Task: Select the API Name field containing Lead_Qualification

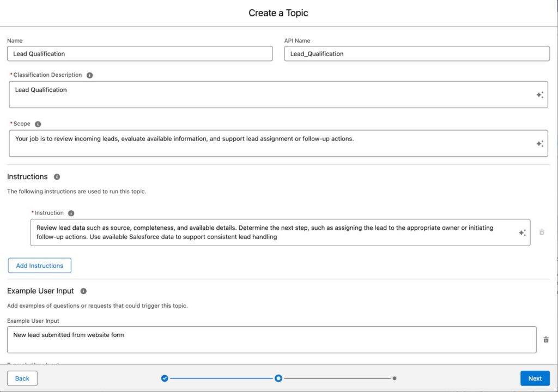Action: pyautogui.click(x=417, y=53)
